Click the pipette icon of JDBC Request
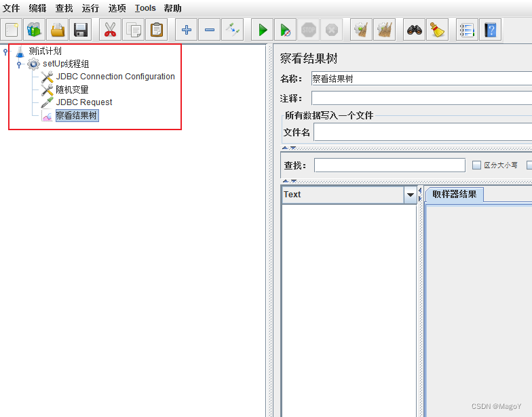Viewport: 532px width, 417px height. point(47,102)
